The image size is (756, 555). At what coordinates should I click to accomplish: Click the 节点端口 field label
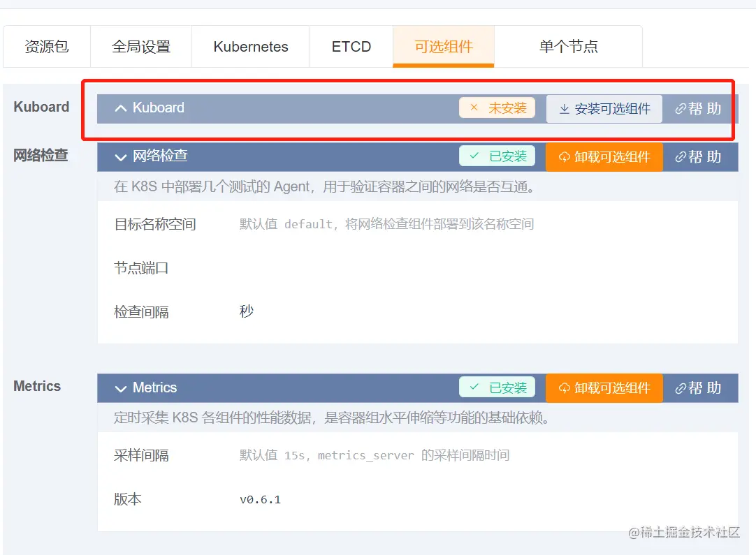tap(141, 268)
